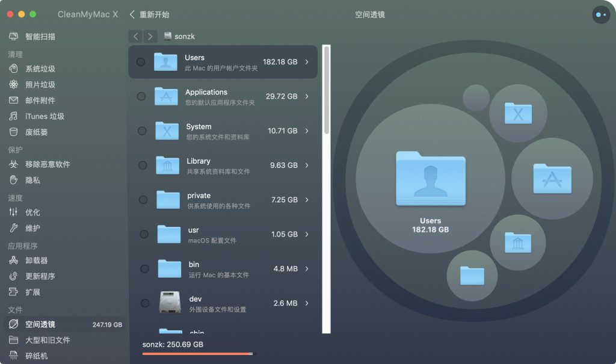Open Malware Removal (移除恶意软件) biohazard icon

click(x=13, y=164)
